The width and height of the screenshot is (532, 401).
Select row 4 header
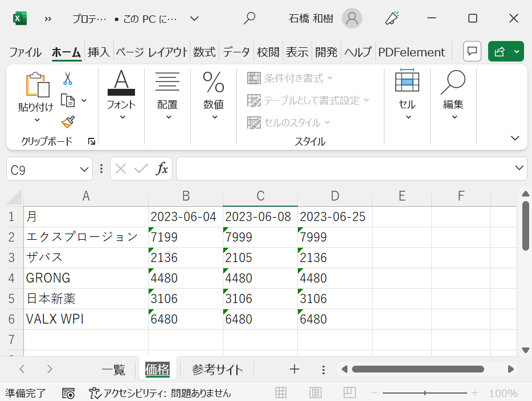click(x=11, y=278)
